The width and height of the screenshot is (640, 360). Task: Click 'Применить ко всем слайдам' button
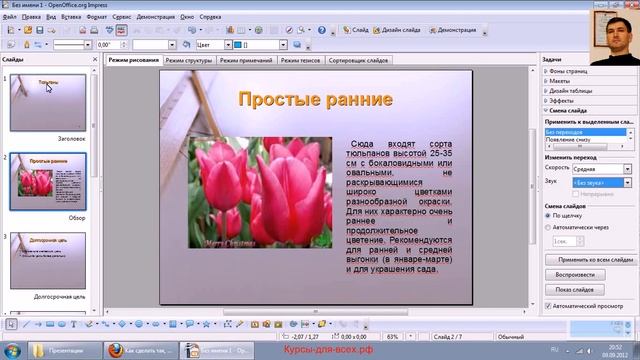(591, 260)
